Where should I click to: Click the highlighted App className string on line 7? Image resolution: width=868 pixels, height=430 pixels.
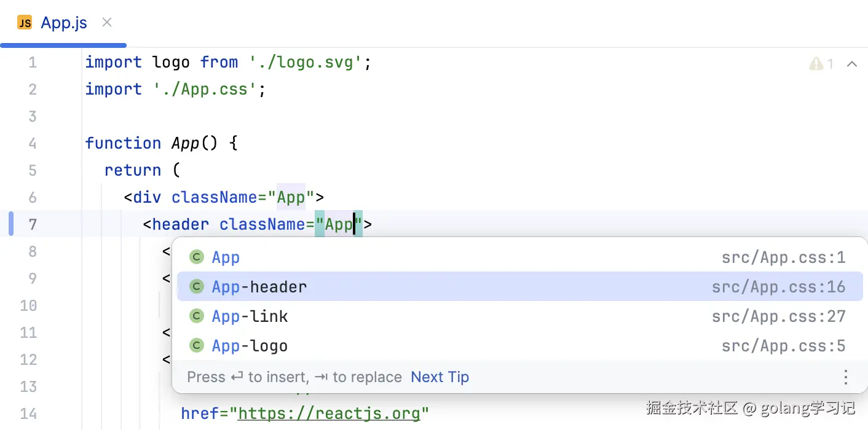(338, 224)
